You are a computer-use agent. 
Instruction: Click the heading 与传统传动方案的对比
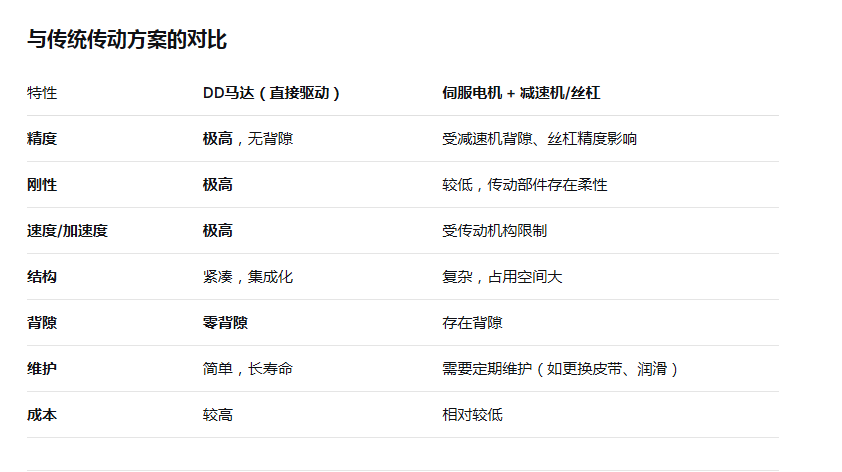click(126, 40)
